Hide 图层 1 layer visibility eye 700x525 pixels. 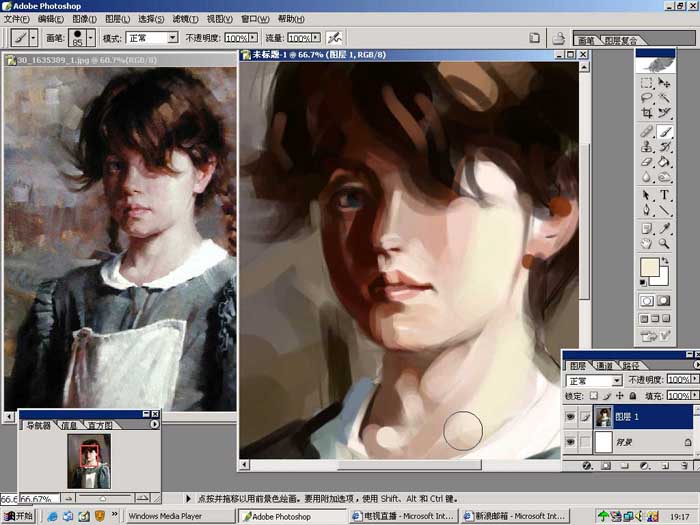point(570,417)
